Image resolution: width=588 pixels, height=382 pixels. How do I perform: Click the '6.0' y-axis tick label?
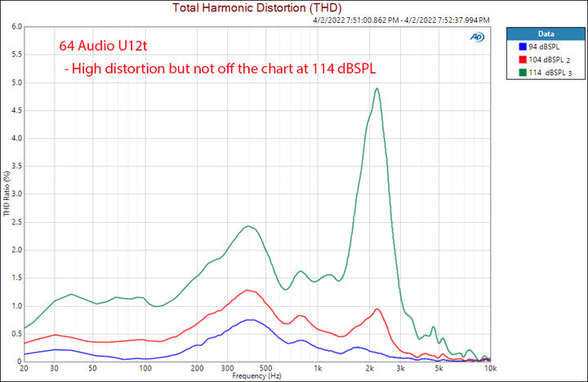[x=17, y=27]
